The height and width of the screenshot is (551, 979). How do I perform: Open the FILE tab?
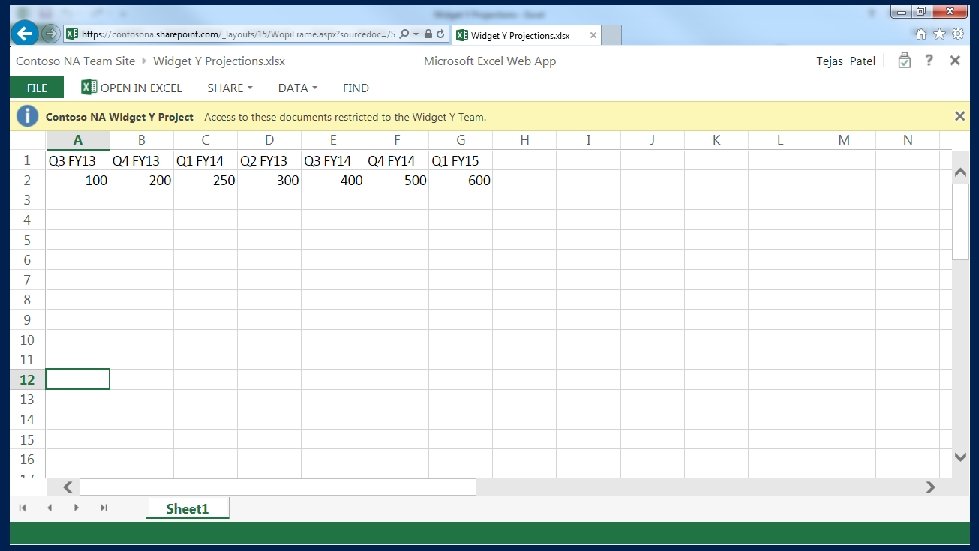pyautogui.click(x=37, y=87)
